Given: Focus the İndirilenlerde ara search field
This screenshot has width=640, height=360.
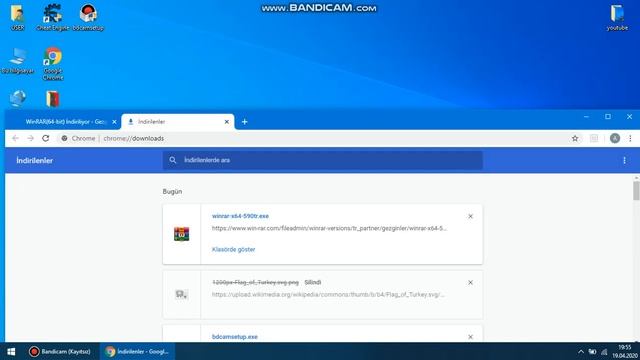Looking at the screenshot, I should pos(322,160).
